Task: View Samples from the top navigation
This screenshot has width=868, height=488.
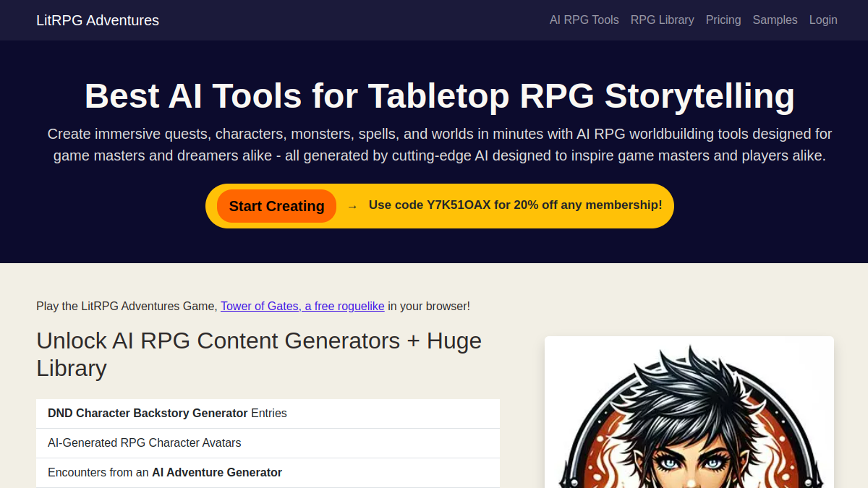Action: click(775, 20)
